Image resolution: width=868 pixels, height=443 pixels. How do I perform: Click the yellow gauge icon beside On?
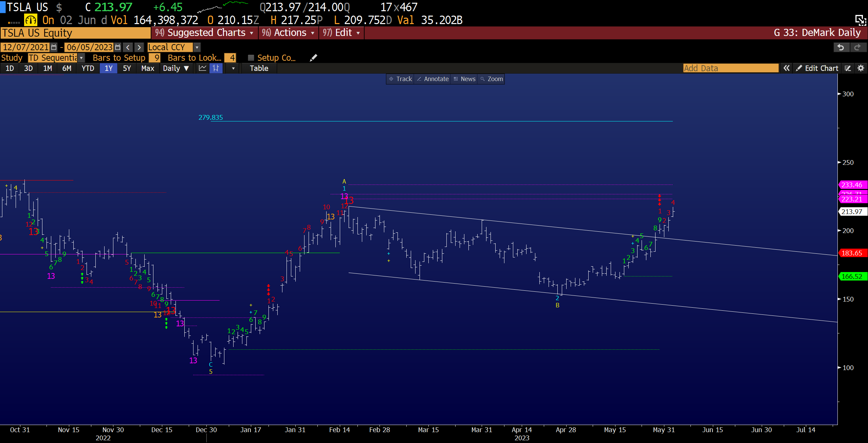[31, 20]
